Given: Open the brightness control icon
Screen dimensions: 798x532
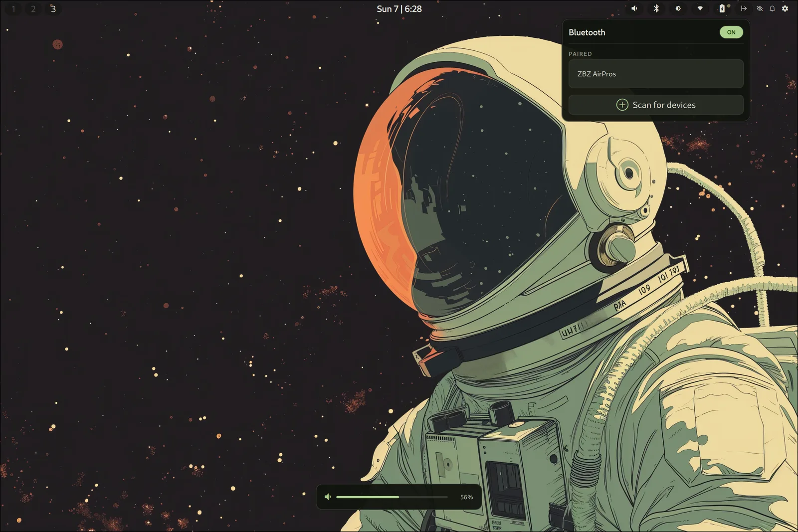Looking at the screenshot, I should pos(678,8).
